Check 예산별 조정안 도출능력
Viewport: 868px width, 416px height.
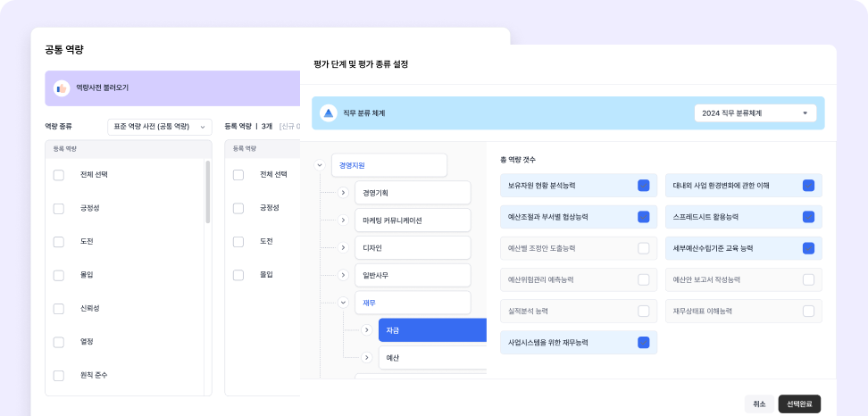643,248
